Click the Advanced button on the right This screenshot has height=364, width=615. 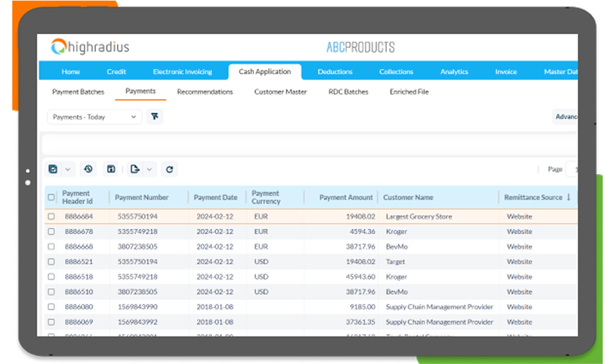pos(565,117)
